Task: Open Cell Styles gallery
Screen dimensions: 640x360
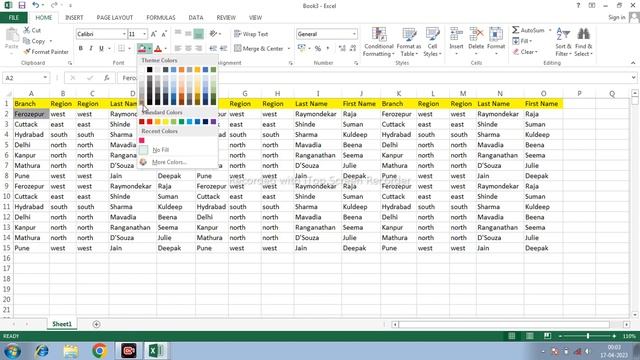Action: click(432, 42)
